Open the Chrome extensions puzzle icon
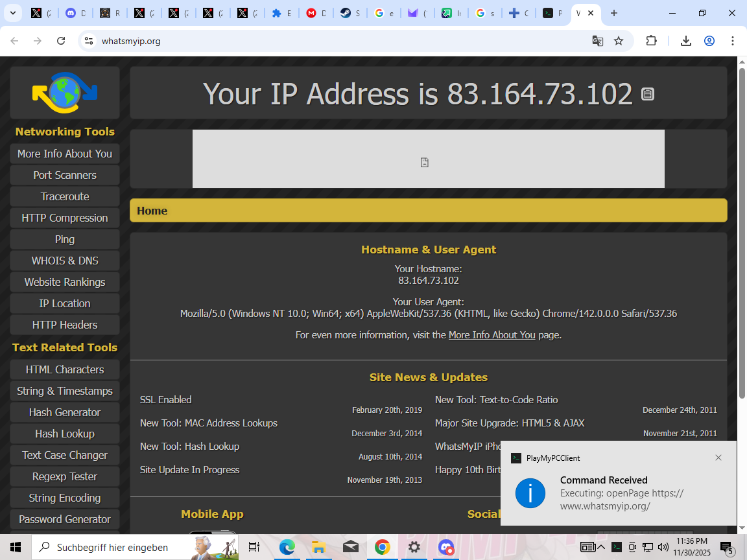This screenshot has height=560, width=747. (x=651, y=41)
